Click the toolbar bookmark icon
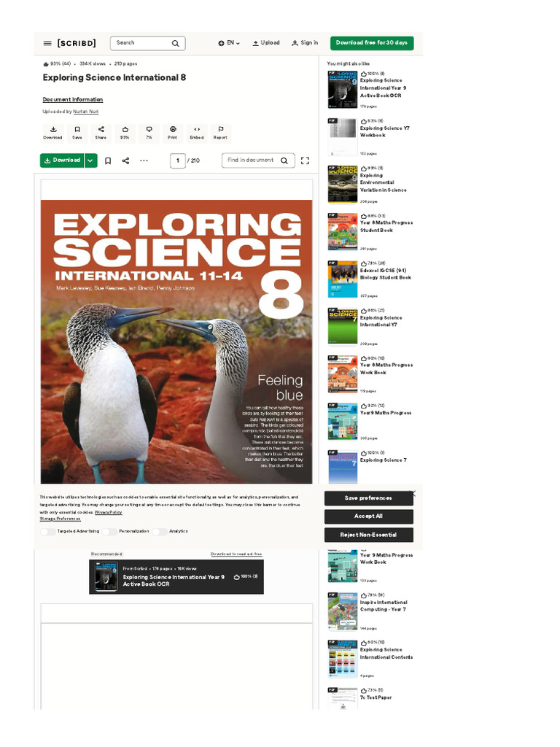 click(x=108, y=161)
